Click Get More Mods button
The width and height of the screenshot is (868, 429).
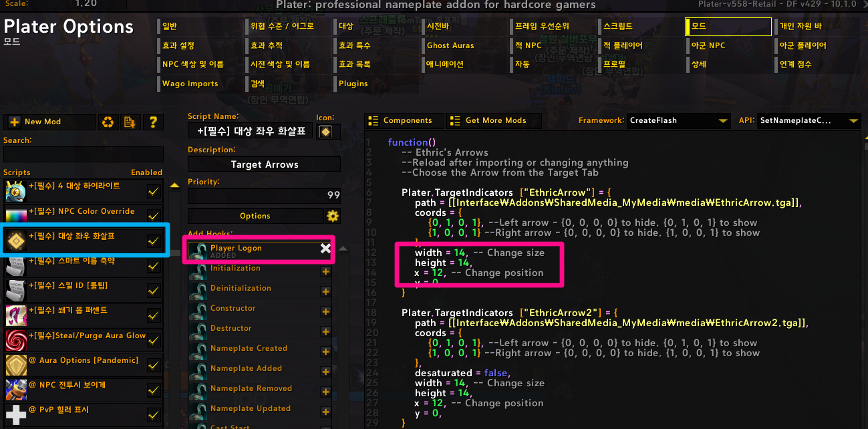pyautogui.click(x=493, y=121)
